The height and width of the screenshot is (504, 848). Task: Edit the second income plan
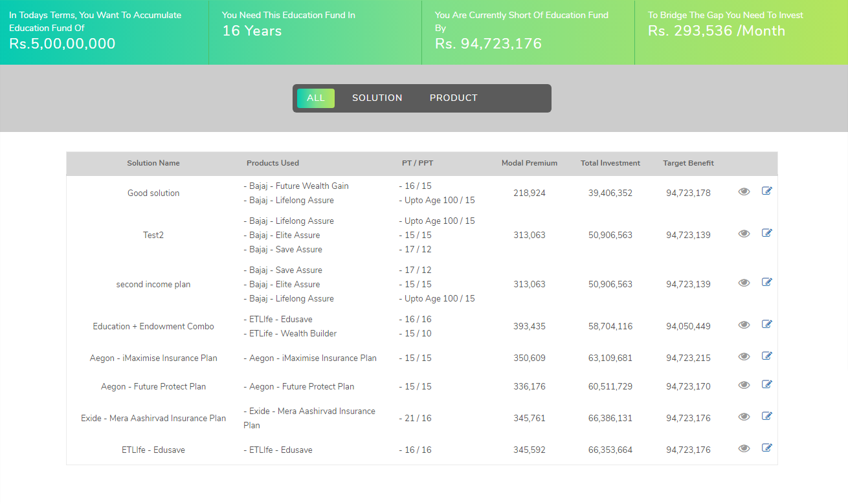click(x=767, y=282)
